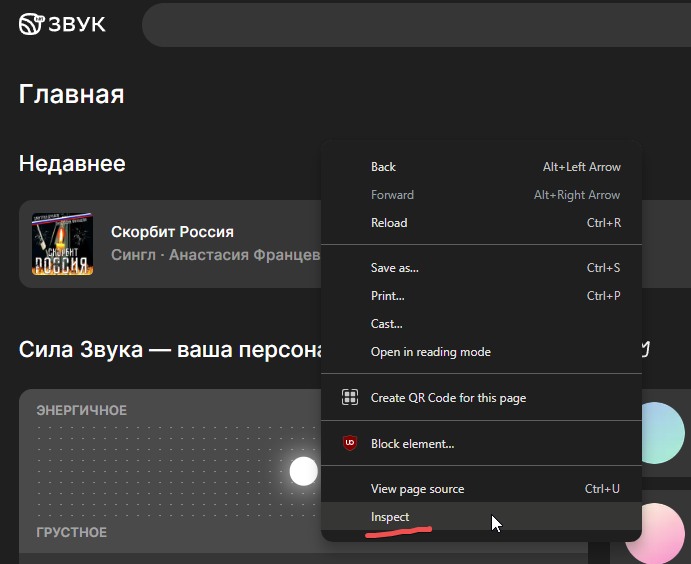The height and width of the screenshot is (564, 691).
Task: Click the uBlock Origin shield icon
Action: click(x=350, y=443)
